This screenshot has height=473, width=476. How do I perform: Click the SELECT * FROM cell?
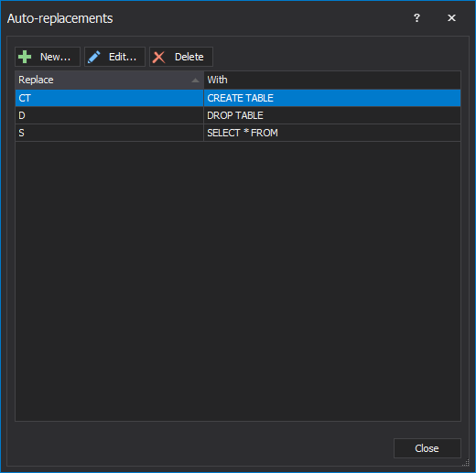tap(332, 133)
